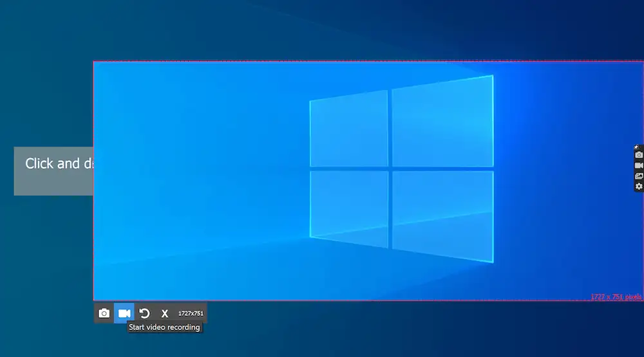Click the lower-left pane of the Windows logo
644x357 pixels.
tap(349, 209)
